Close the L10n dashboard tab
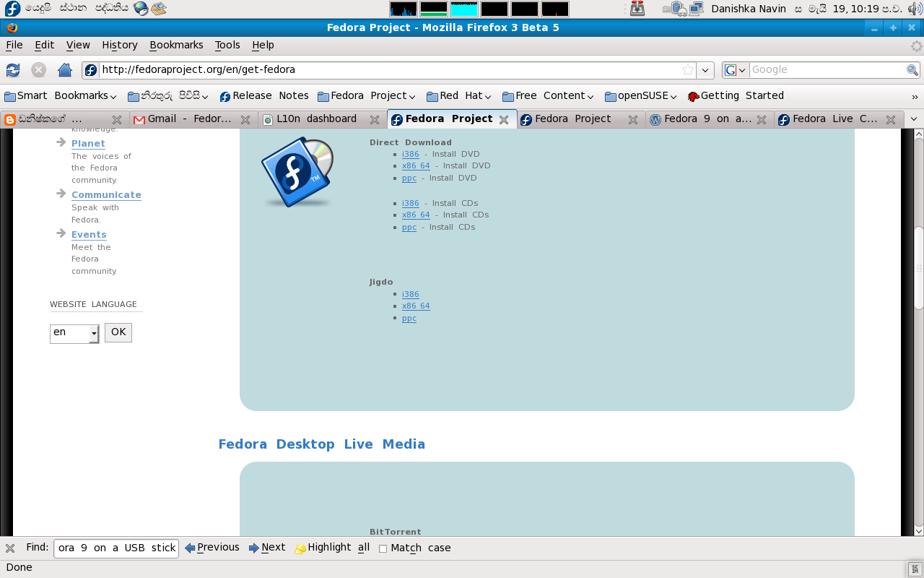924x578 pixels. click(375, 120)
